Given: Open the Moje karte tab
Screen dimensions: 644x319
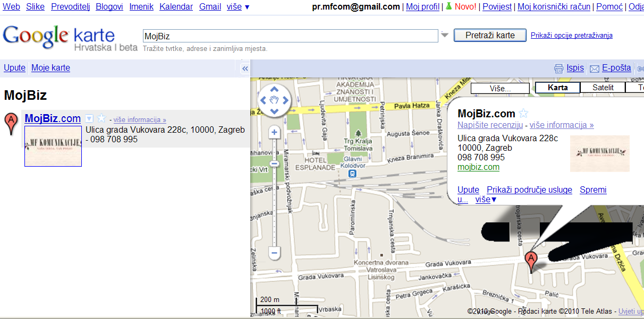Looking at the screenshot, I should tap(50, 67).
